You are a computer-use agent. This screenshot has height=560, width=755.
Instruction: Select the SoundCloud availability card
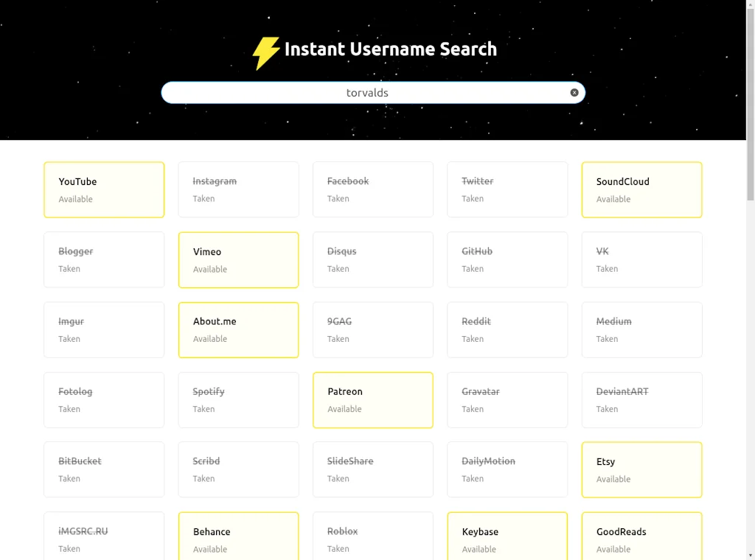pos(641,189)
